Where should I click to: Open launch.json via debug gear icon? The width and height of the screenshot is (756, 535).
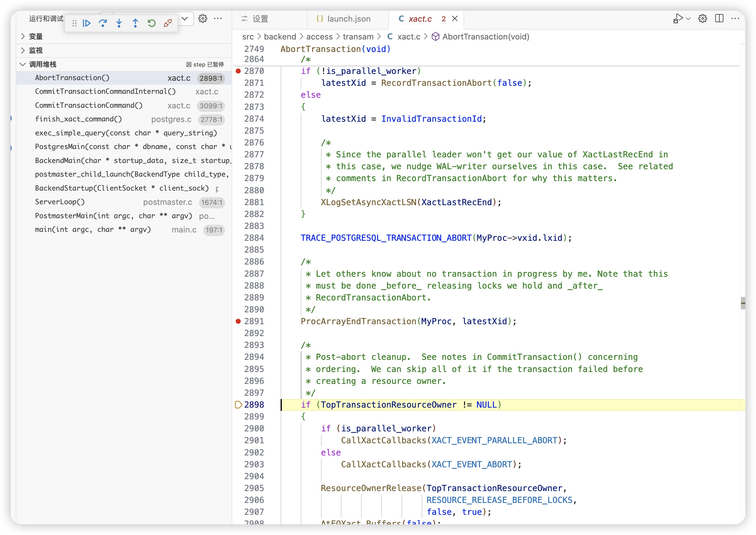click(203, 18)
